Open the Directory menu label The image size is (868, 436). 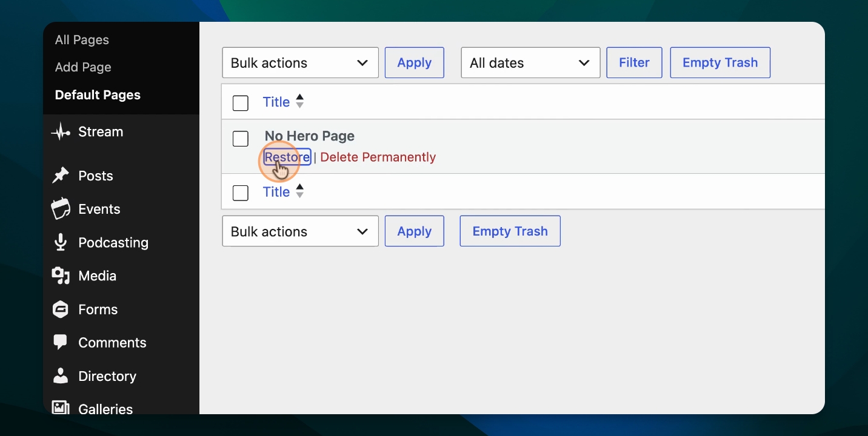[107, 376]
